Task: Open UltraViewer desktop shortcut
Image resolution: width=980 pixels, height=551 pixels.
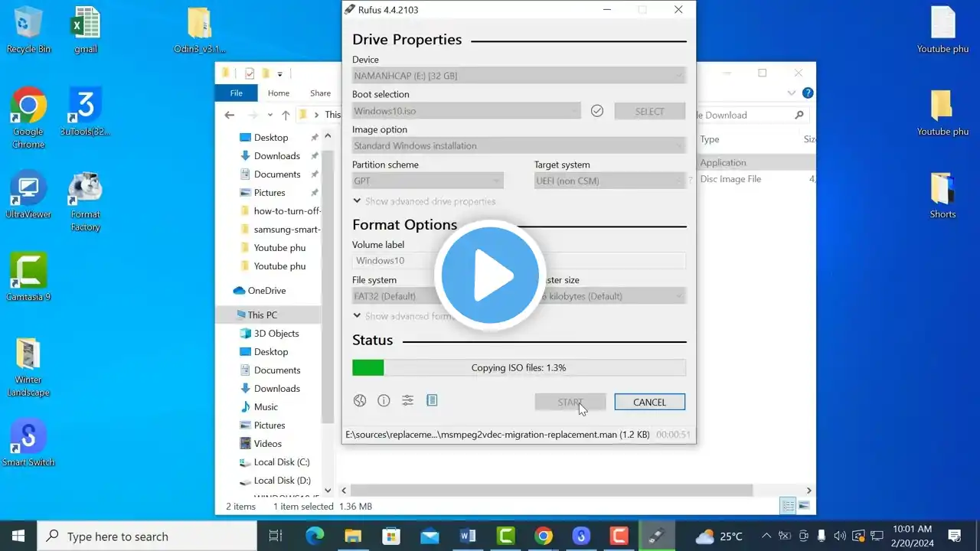Action: pos(28,195)
